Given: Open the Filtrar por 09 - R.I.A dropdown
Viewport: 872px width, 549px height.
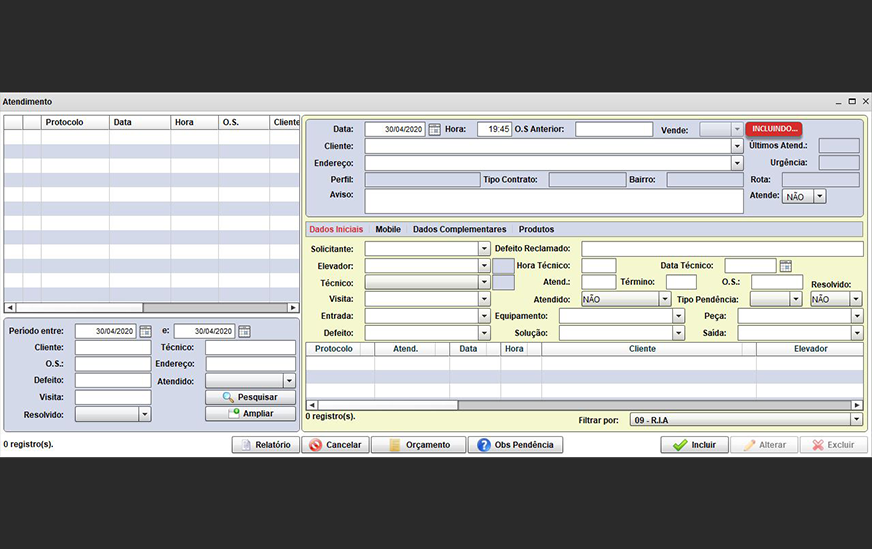Looking at the screenshot, I should tap(856, 420).
